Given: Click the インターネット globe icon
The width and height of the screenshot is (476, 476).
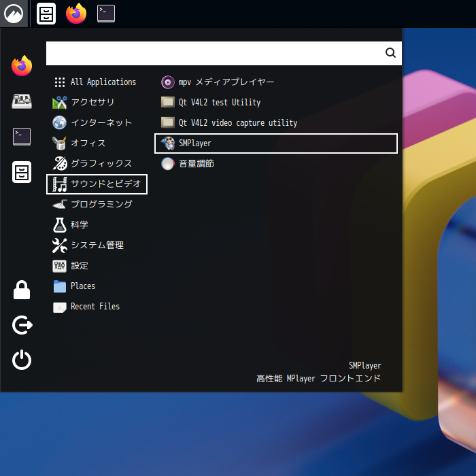Looking at the screenshot, I should pos(60,122).
